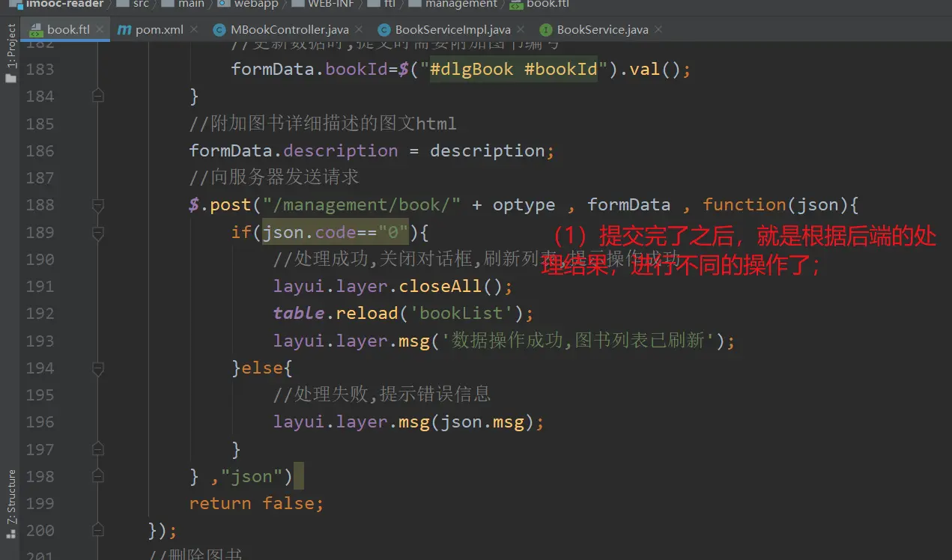
Task: Click the Structure icon at bottom of left stripe
Action: (10, 534)
